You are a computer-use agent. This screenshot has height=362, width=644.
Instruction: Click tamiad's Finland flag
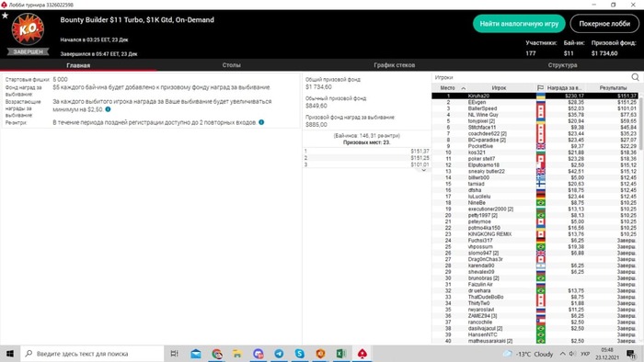pyautogui.click(x=541, y=184)
